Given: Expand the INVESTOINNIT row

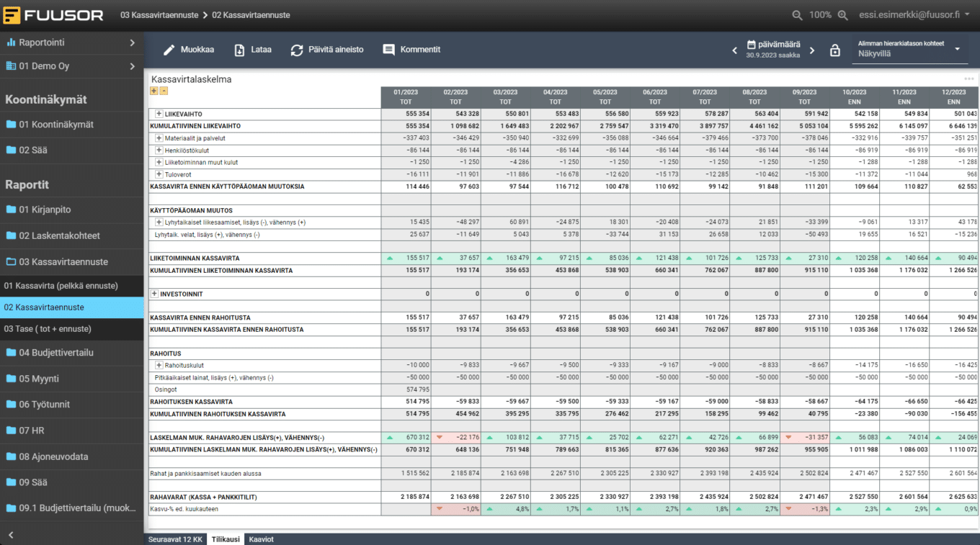Looking at the screenshot, I should [154, 294].
